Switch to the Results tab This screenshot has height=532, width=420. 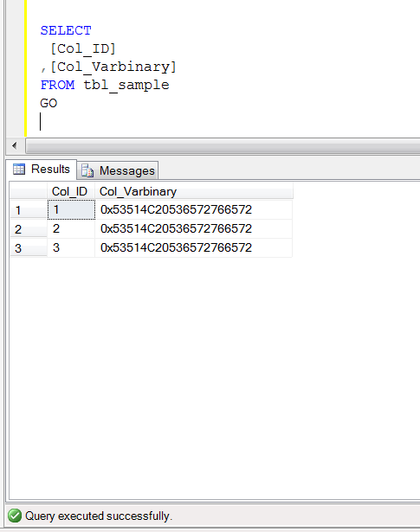pyautogui.click(x=42, y=169)
